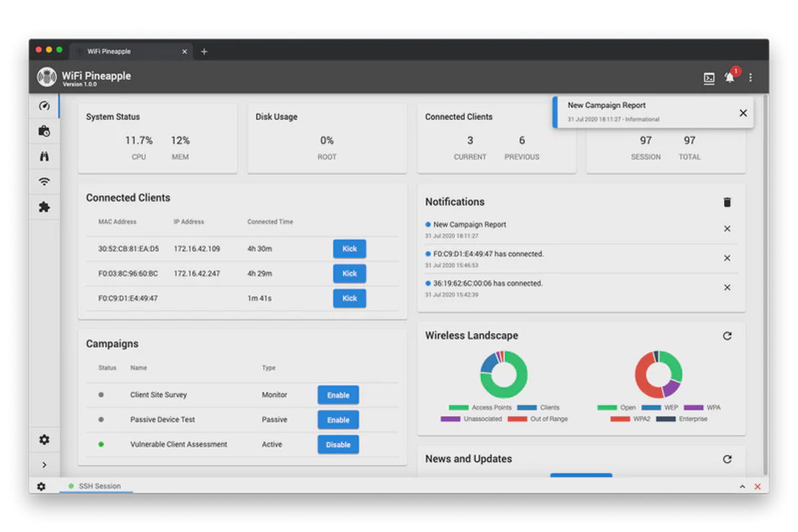Clear notifications with the trash icon
Screen dimensions: 798x532
tap(727, 202)
